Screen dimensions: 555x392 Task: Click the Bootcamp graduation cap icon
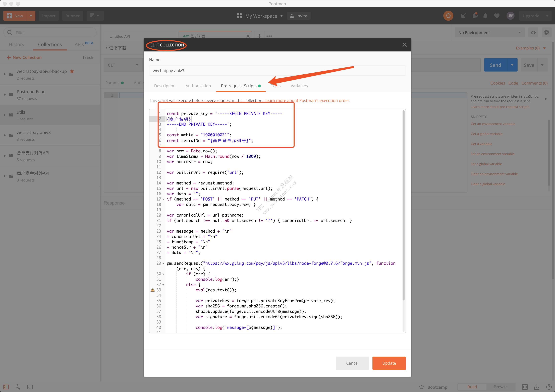click(x=422, y=387)
